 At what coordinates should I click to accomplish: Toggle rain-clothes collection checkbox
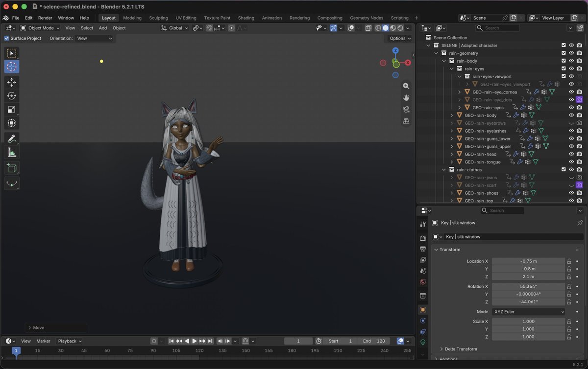563,170
